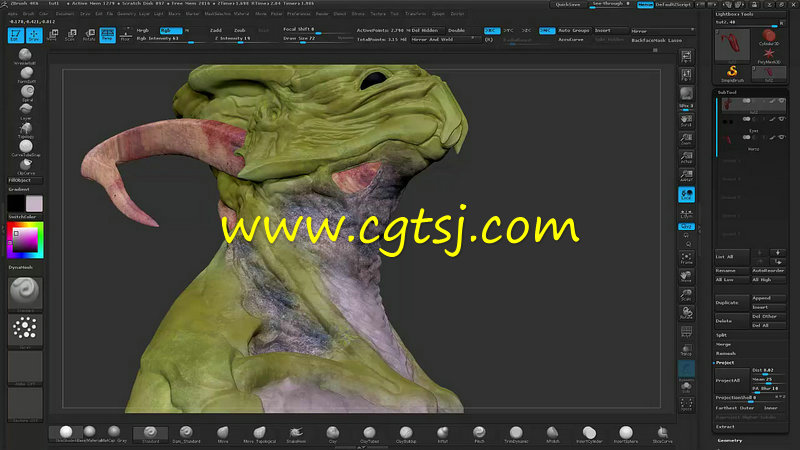Open the Layer brush thumbnail
800x450 pixels.
[26, 111]
